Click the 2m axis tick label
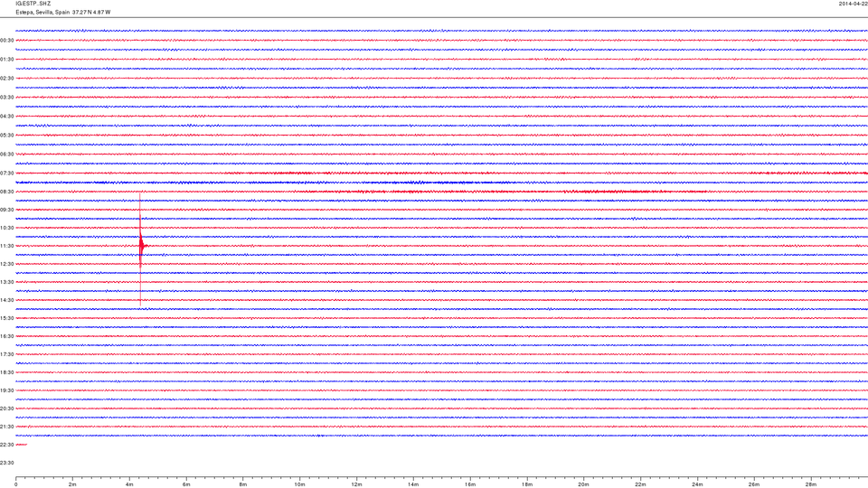Screen dimensions: 868x488 (x=72, y=484)
